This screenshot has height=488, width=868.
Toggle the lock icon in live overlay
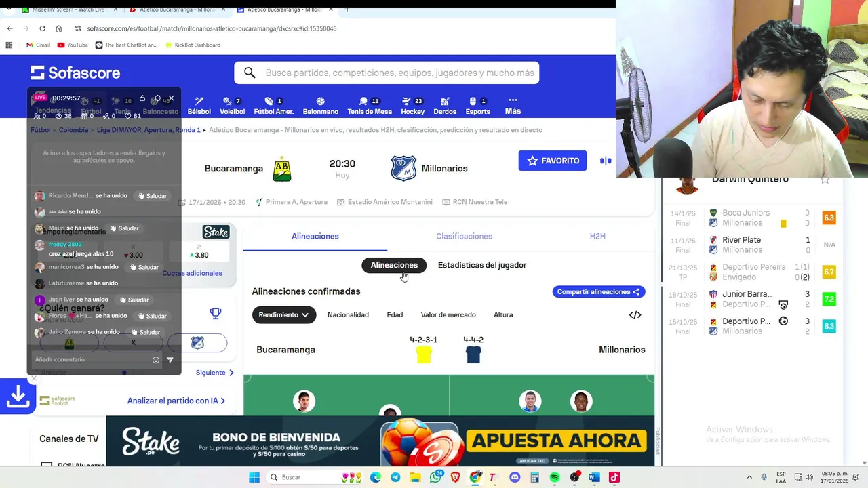[142, 99]
